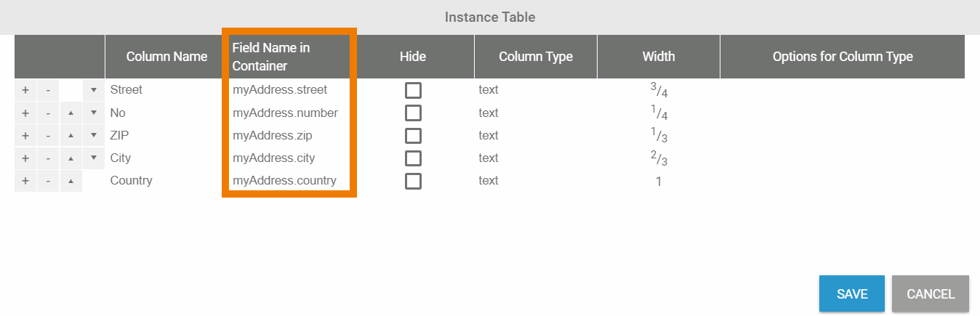Enable the Hide checkbox for the ZIP row
Image resolution: width=980 pixels, height=316 pixels.
tap(413, 135)
